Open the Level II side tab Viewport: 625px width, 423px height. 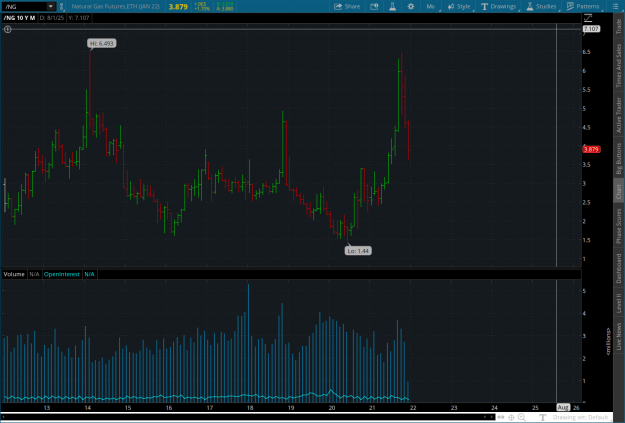coord(619,303)
